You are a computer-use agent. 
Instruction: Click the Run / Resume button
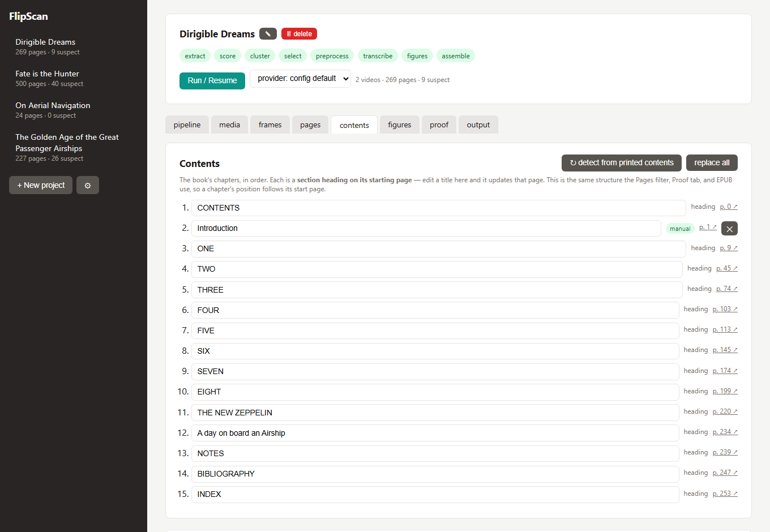pos(212,80)
